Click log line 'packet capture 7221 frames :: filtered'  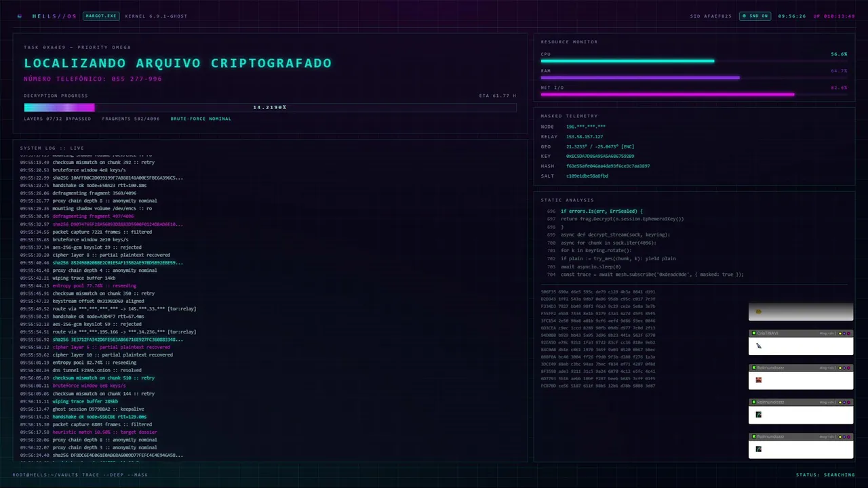click(x=102, y=232)
